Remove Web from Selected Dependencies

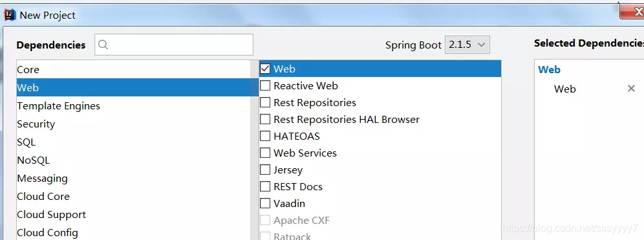(631, 89)
